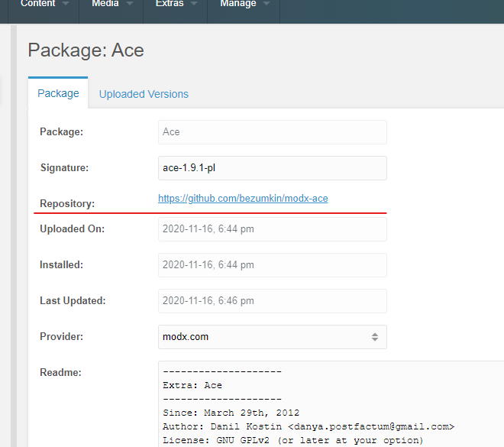
Task: Expand the Manage menu arrow
Action: pyautogui.click(x=267, y=4)
